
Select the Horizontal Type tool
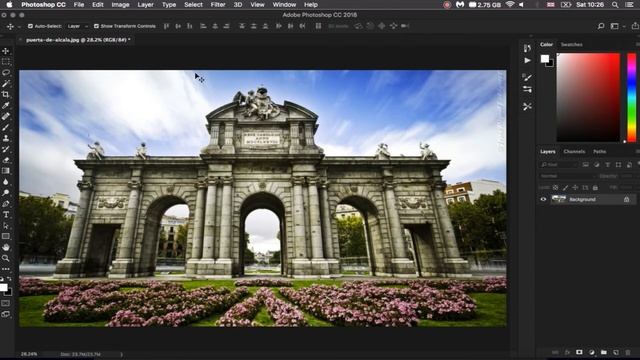(6, 215)
